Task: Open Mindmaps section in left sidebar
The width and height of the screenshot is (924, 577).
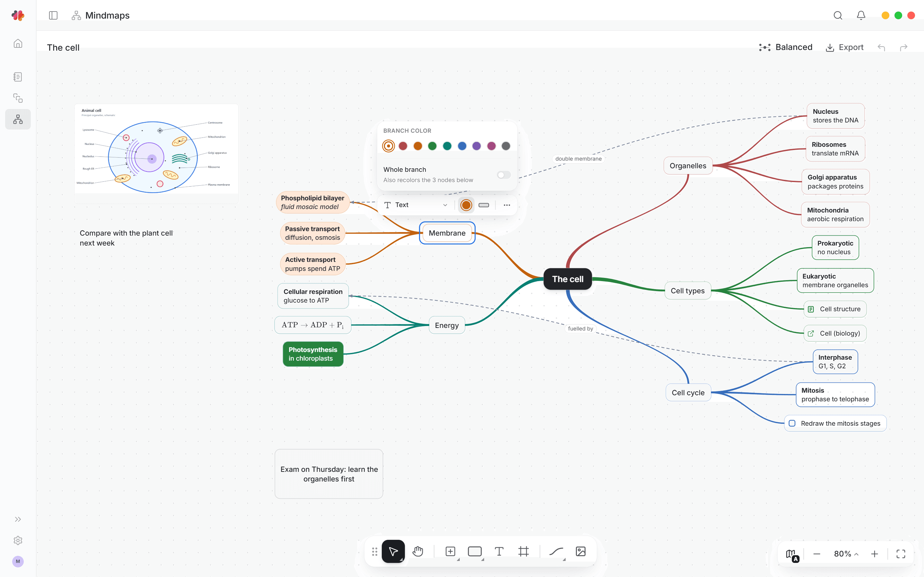Action: tap(18, 120)
